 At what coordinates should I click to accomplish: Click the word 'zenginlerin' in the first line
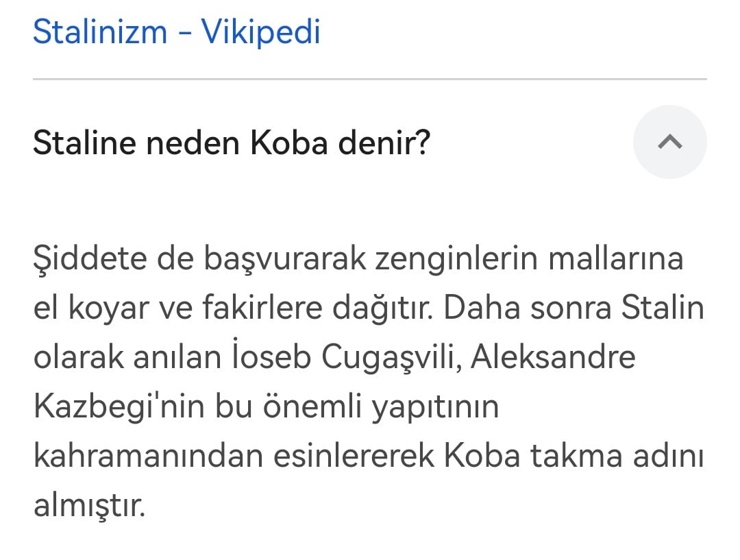[x=456, y=259]
